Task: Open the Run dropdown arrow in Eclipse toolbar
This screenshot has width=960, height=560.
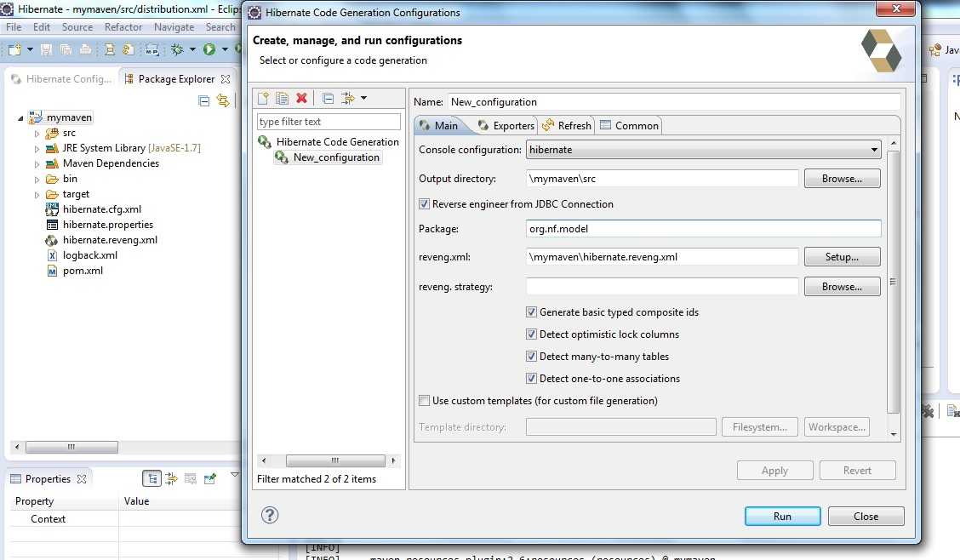Action: [225, 49]
